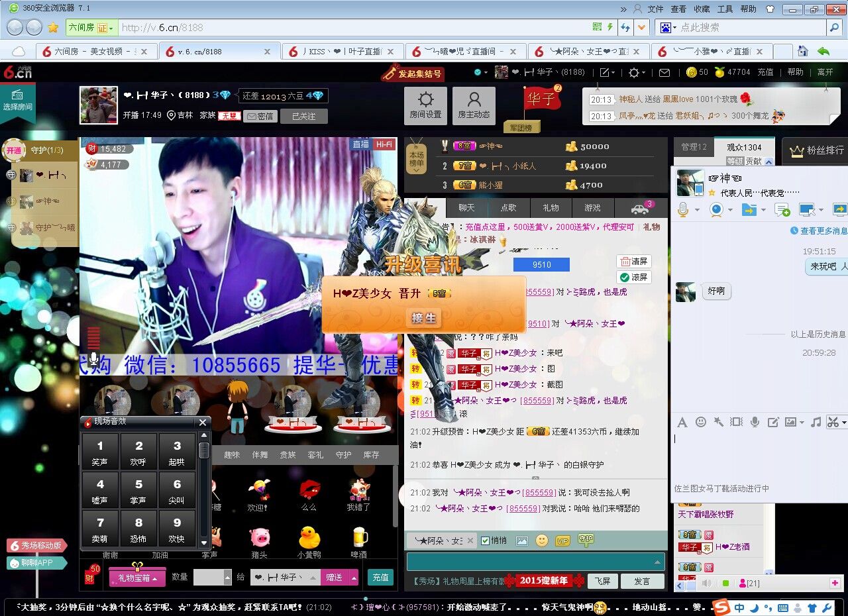Click the 粉丝排行 fan ranking button
Screen dimensions: 848x616
click(x=816, y=151)
